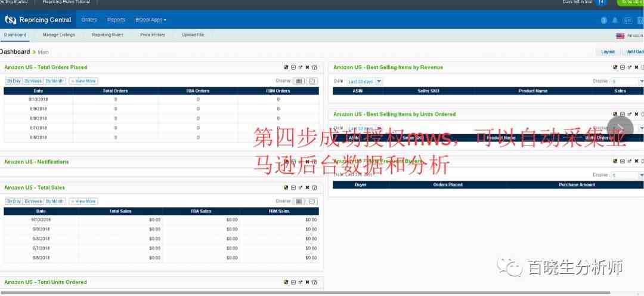
Task: Switch to the Manage Listings tab
Action: pos(59,35)
